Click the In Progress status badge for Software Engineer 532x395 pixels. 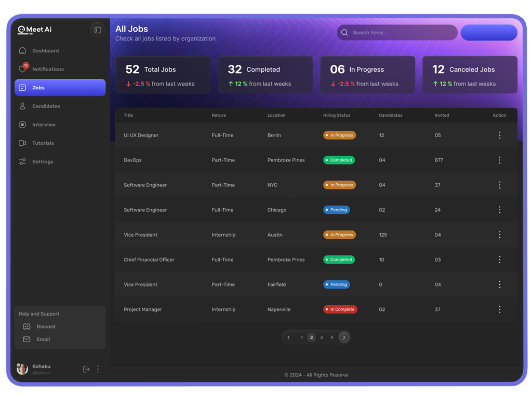339,185
